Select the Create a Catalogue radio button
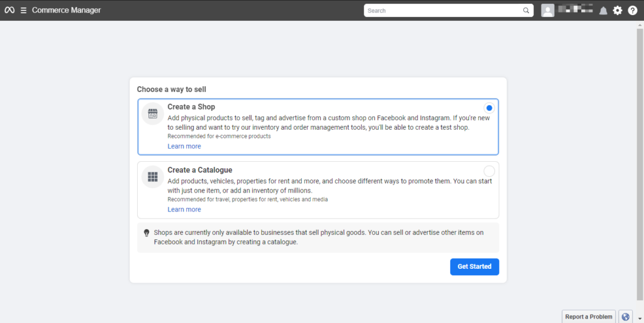644x323 pixels. 489,171
